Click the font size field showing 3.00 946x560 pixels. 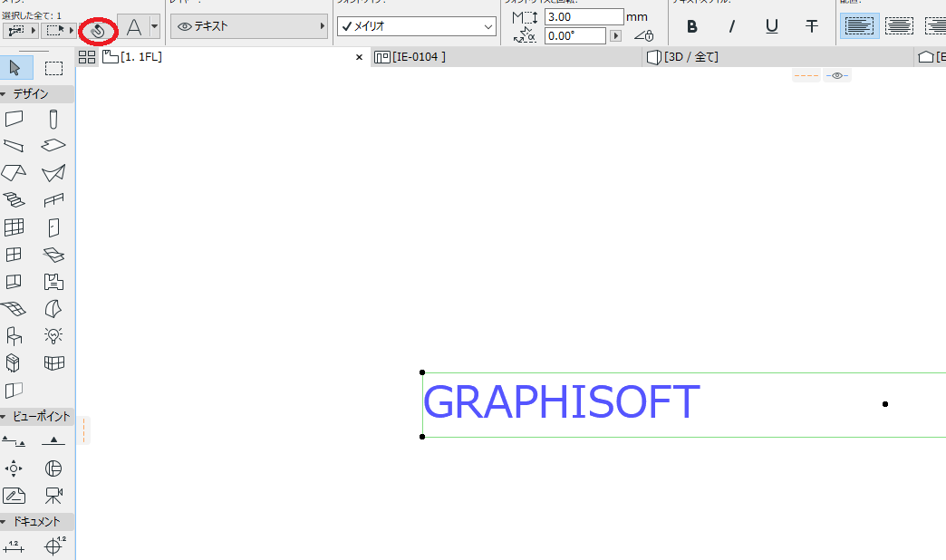(584, 17)
